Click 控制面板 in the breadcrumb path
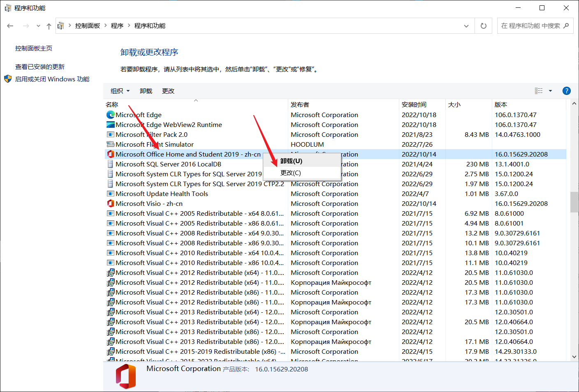 point(88,25)
